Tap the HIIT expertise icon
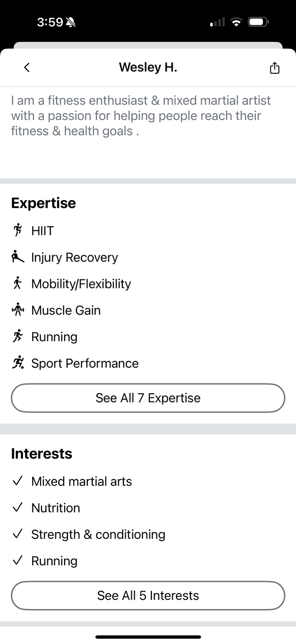296x644 pixels. pyautogui.click(x=18, y=230)
